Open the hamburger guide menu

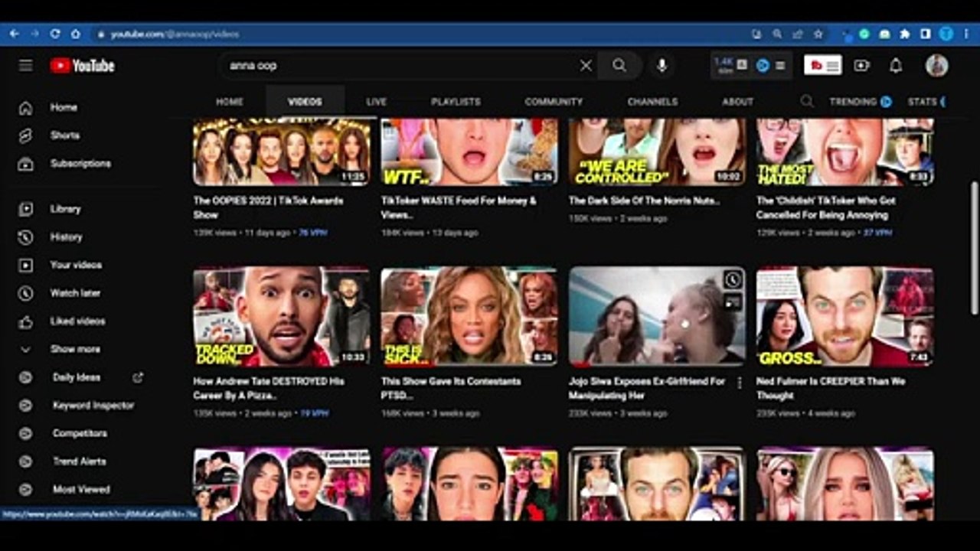(26, 66)
